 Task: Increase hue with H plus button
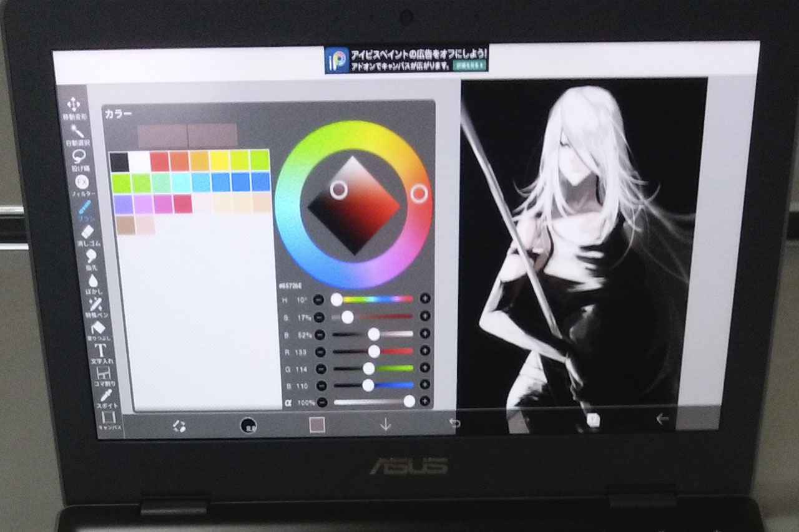pos(425,299)
